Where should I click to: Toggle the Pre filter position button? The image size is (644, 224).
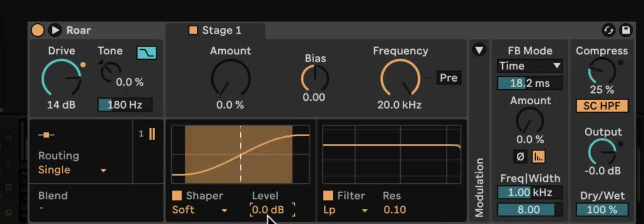tap(449, 78)
